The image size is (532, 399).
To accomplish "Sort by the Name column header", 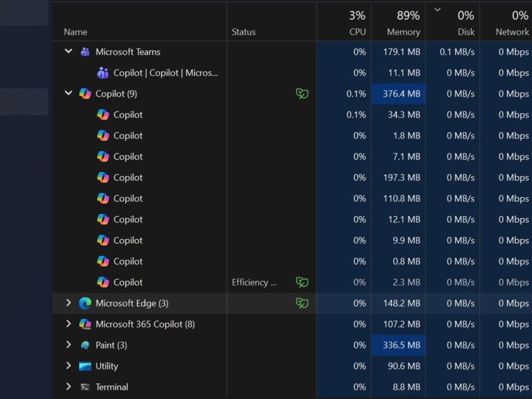I will [75, 32].
